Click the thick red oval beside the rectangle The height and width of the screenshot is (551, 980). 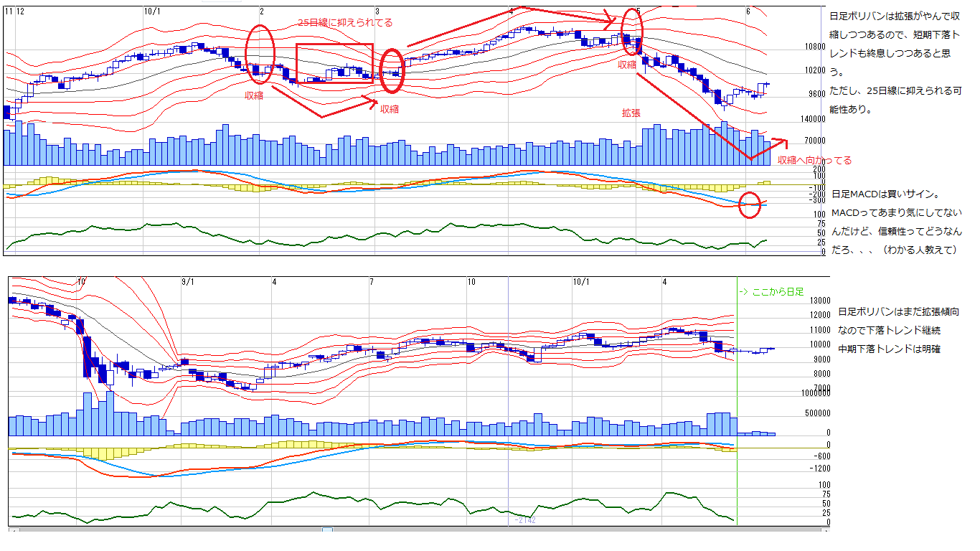(x=392, y=72)
